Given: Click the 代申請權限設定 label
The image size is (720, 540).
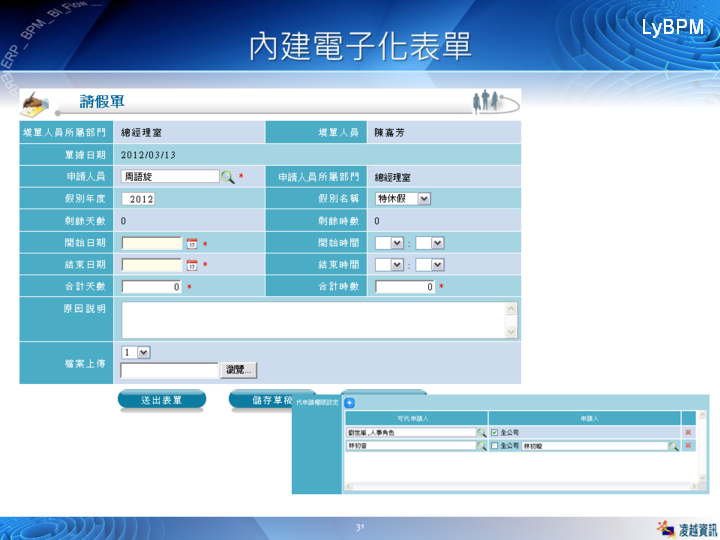Looking at the screenshot, I should coord(317,403).
